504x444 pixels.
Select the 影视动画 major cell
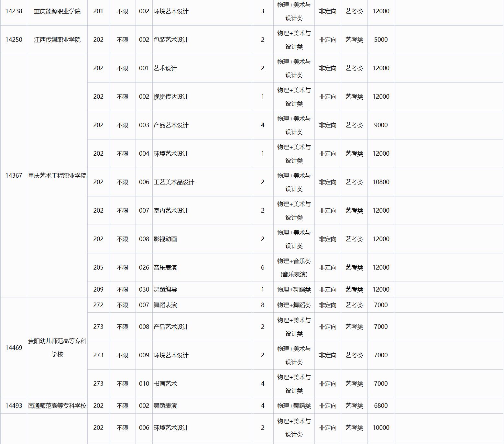coord(165,239)
